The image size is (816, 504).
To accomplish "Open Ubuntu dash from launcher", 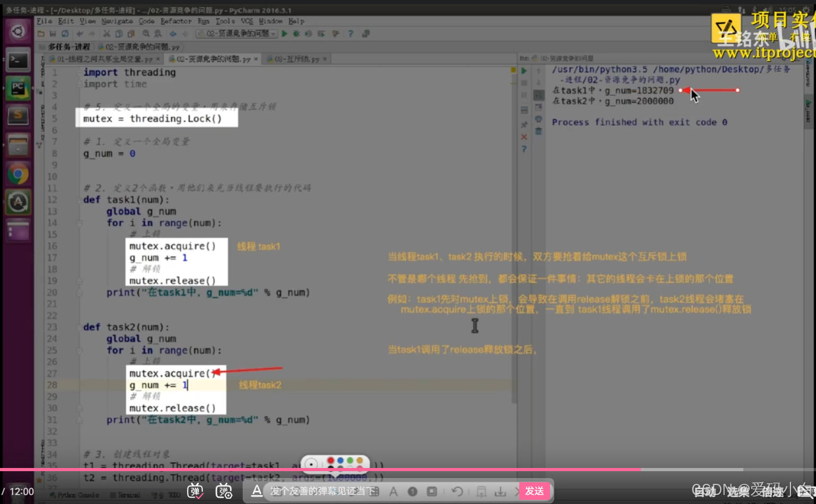I will click(17, 32).
